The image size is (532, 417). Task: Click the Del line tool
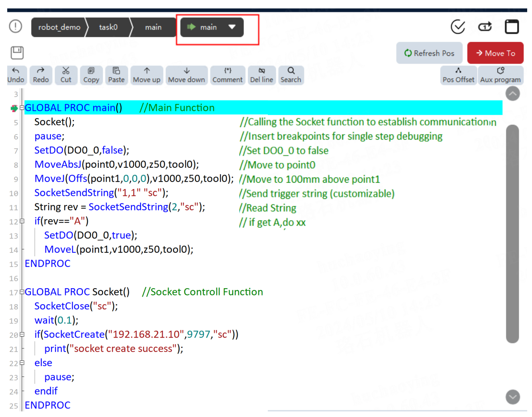[x=262, y=75]
